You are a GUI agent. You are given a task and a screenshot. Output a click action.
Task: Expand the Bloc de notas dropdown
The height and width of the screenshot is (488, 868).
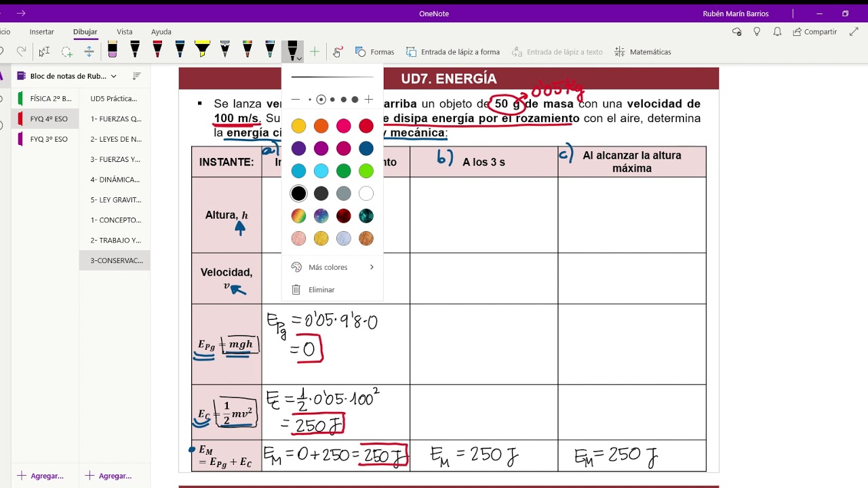pyautogui.click(x=113, y=76)
